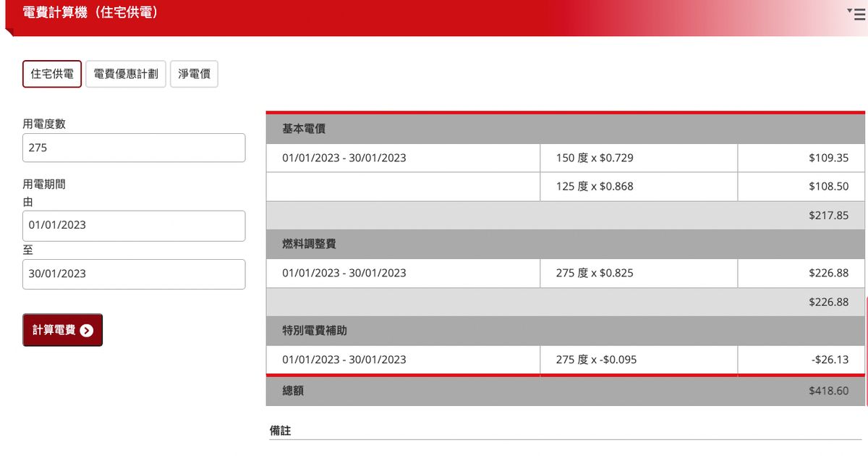868x456 pixels.
Task: Click the 電費計算機（住宅供電）title
Action: tap(91, 12)
